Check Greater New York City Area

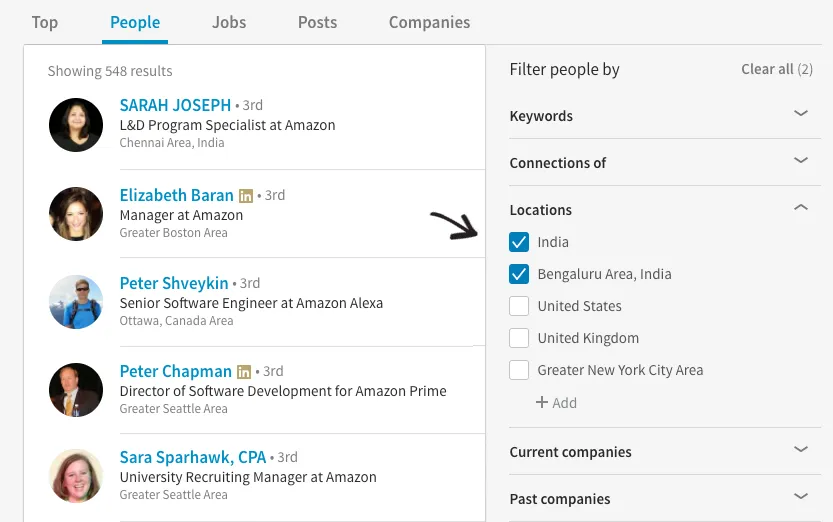tap(519, 370)
